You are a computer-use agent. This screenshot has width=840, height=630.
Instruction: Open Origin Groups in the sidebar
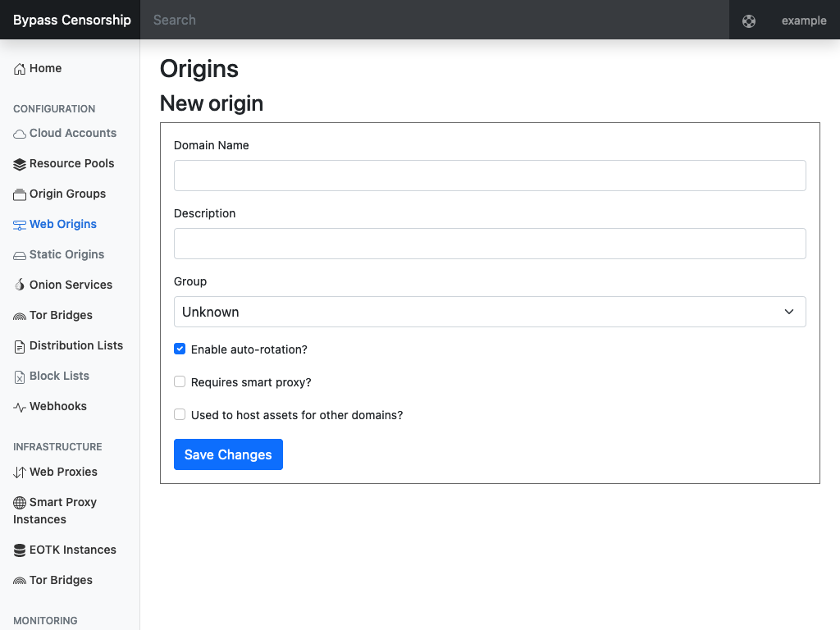[x=67, y=194]
